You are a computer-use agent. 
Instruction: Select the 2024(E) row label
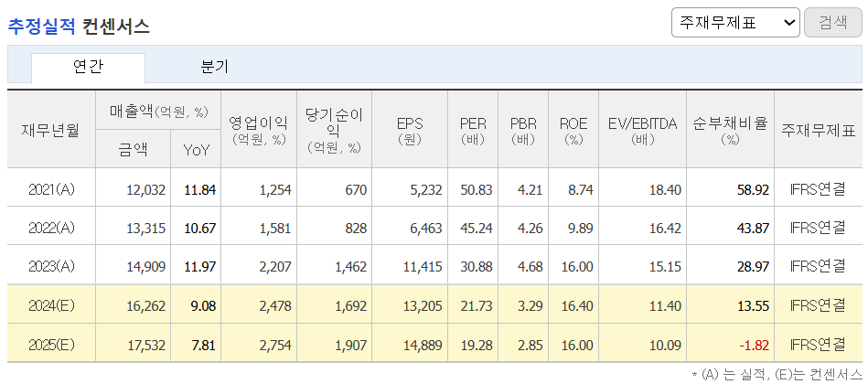(51, 304)
